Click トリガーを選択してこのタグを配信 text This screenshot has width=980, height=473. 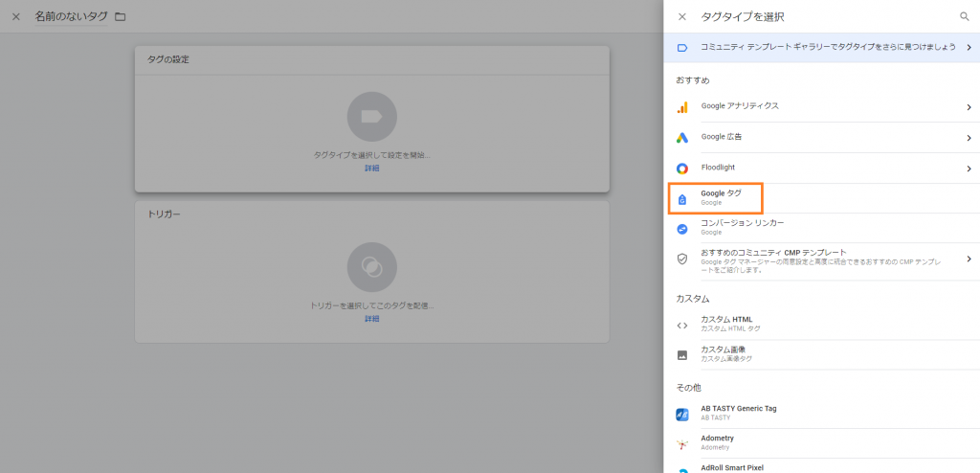(x=372, y=306)
